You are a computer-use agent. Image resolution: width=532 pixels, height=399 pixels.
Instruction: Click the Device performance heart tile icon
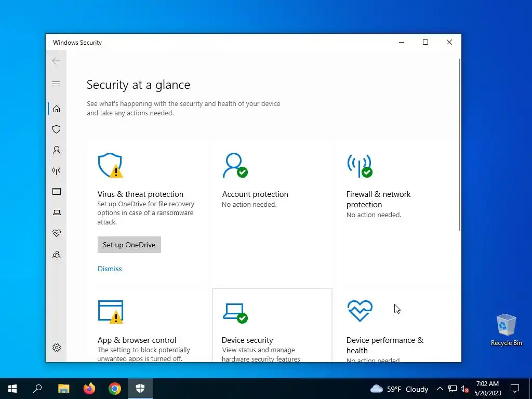pyautogui.click(x=360, y=311)
